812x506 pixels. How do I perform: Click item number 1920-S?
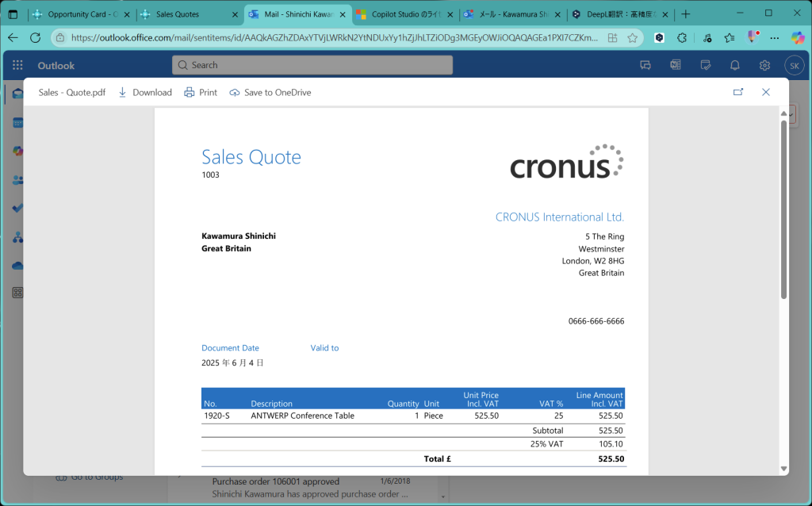[216, 416]
